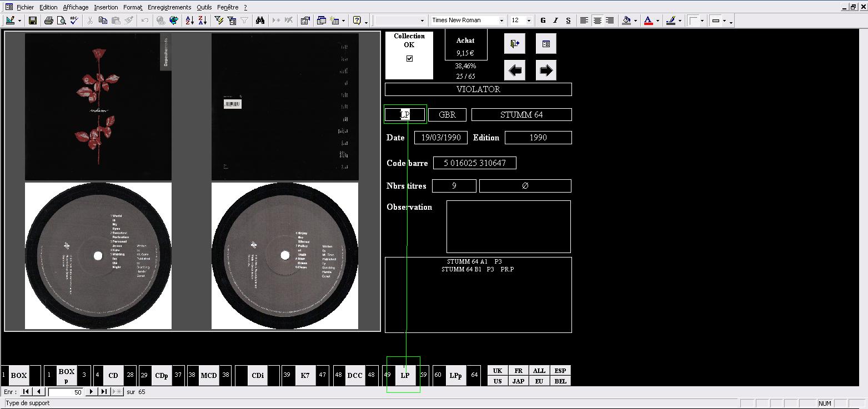This screenshot has width=868, height=409.
Task: Open the Outils menu
Action: point(204,7)
